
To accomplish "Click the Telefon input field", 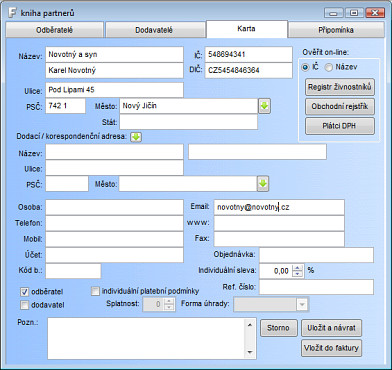I will (114, 223).
